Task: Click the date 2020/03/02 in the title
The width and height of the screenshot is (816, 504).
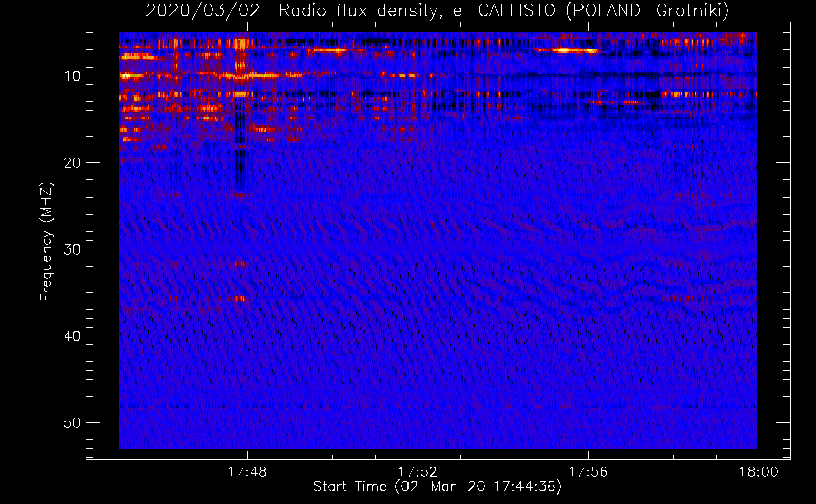Action: pos(203,10)
